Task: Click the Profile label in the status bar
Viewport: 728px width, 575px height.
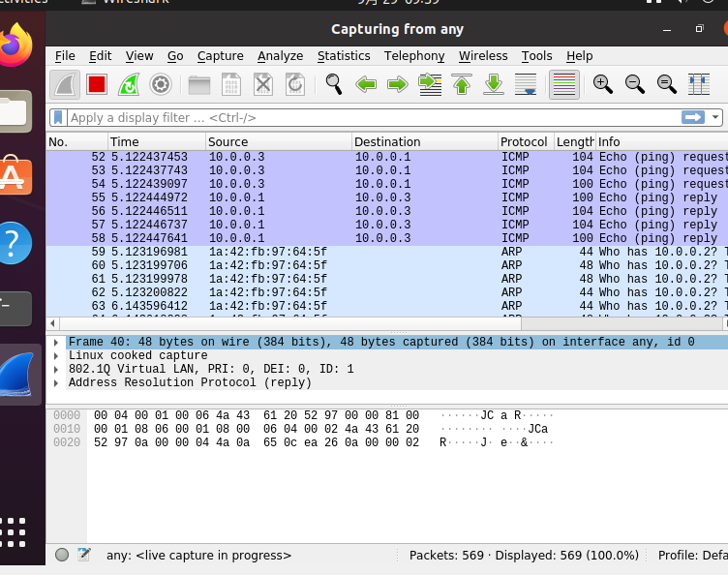Action: pos(693,555)
